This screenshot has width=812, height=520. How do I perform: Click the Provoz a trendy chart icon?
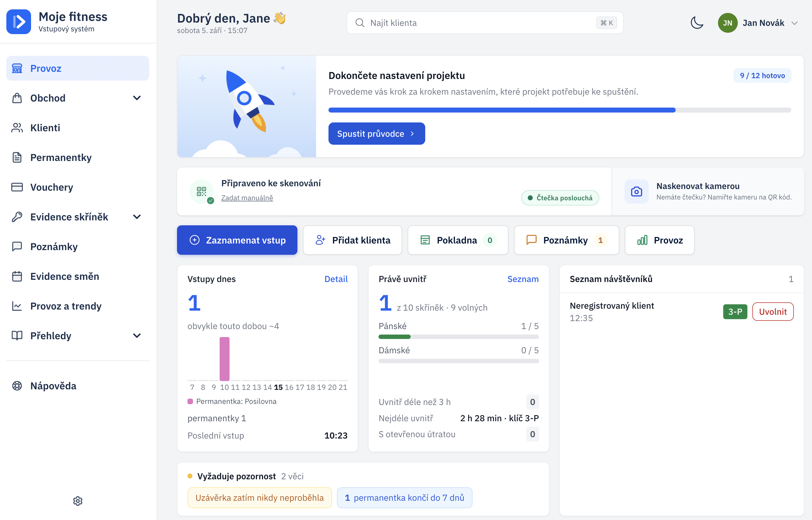(17, 306)
